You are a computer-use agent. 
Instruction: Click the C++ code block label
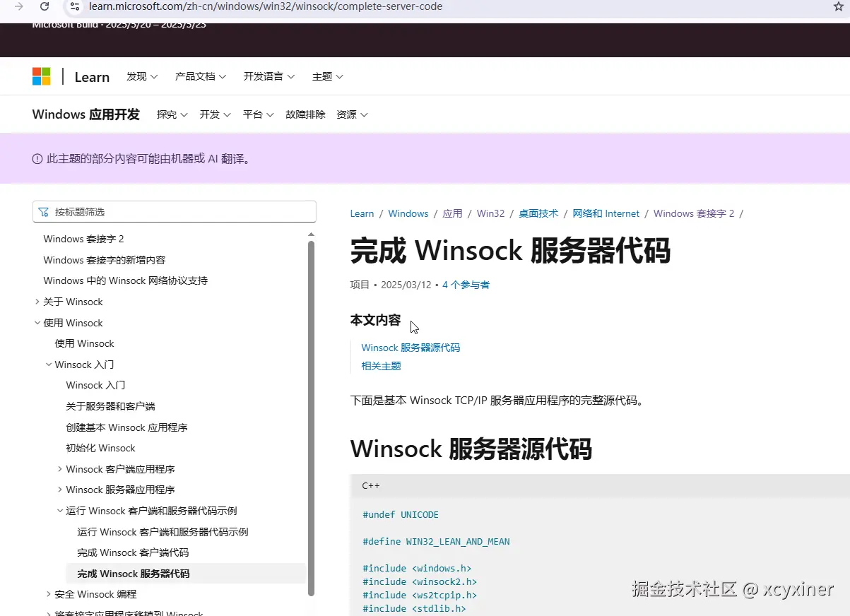[371, 486]
